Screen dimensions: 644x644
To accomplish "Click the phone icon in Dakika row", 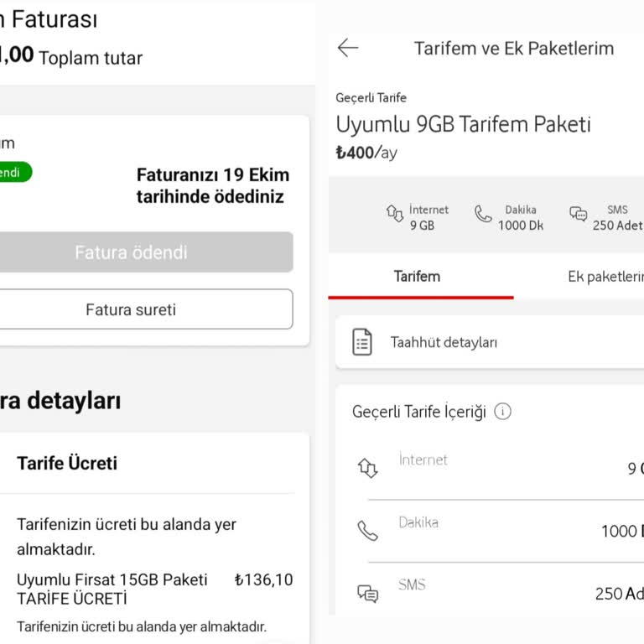I will pyautogui.click(x=367, y=531).
